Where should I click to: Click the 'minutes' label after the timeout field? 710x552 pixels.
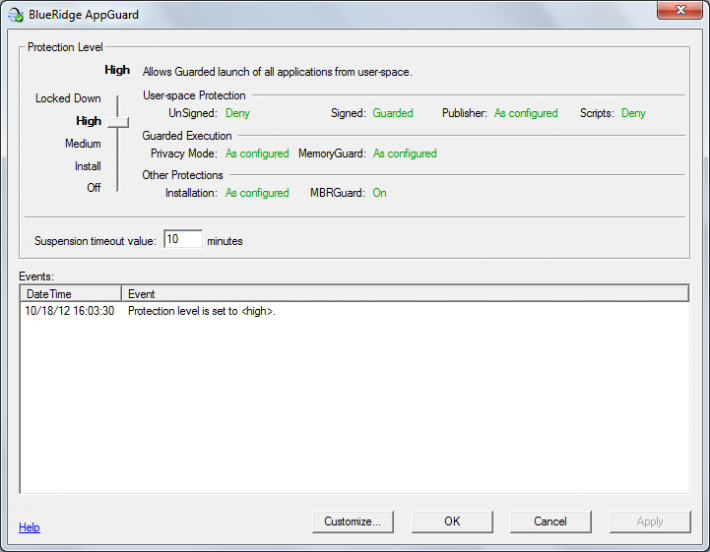point(225,241)
